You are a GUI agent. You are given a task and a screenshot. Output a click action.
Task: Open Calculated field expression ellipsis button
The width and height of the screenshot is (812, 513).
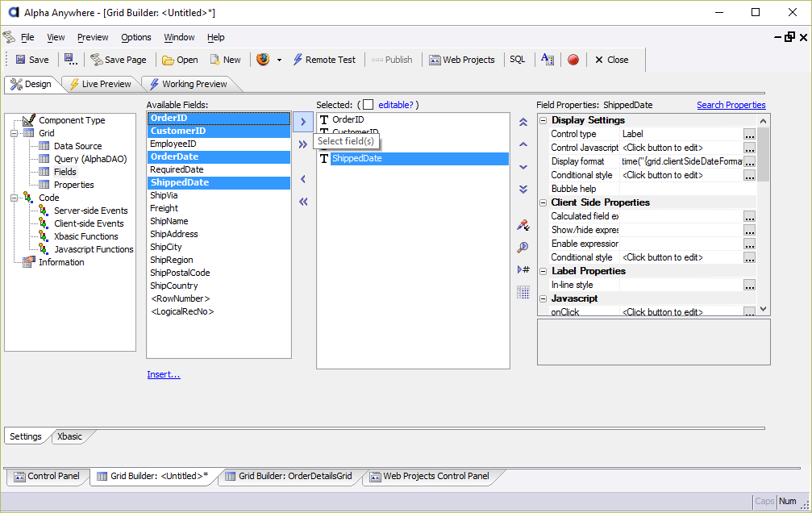749,217
